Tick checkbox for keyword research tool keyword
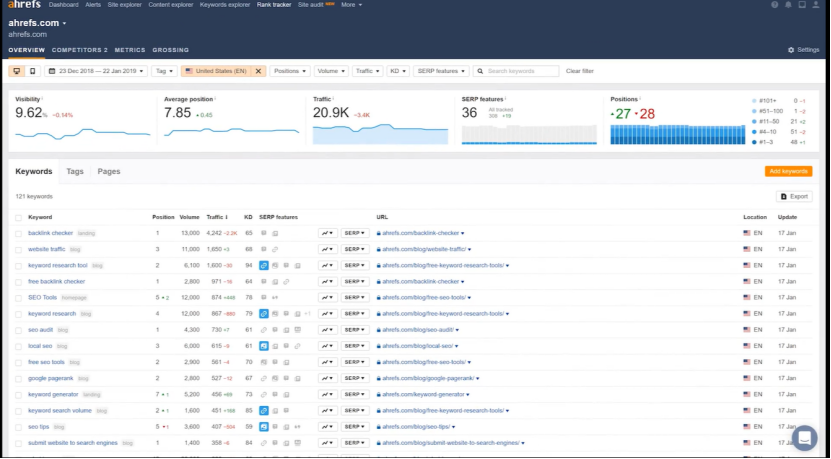 pos(19,266)
